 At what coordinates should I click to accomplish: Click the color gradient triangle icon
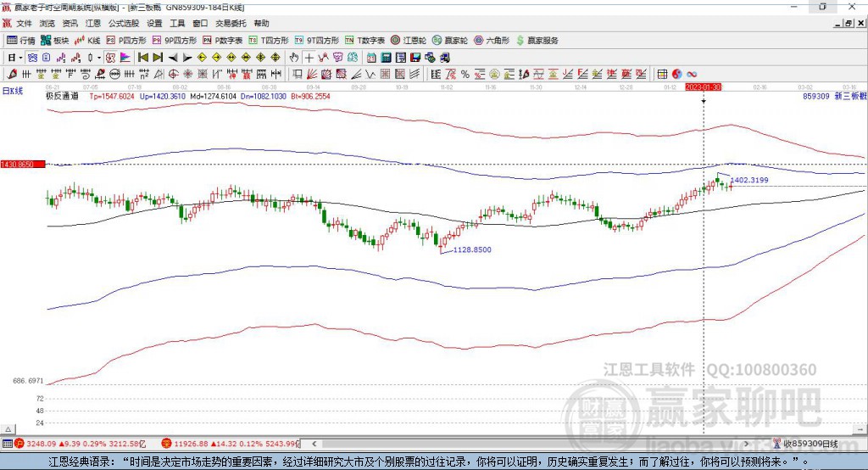tap(125, 58)
